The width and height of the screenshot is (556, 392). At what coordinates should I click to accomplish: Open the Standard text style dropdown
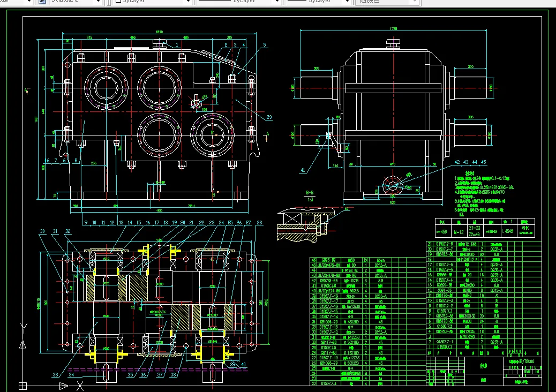pos(99,2)
